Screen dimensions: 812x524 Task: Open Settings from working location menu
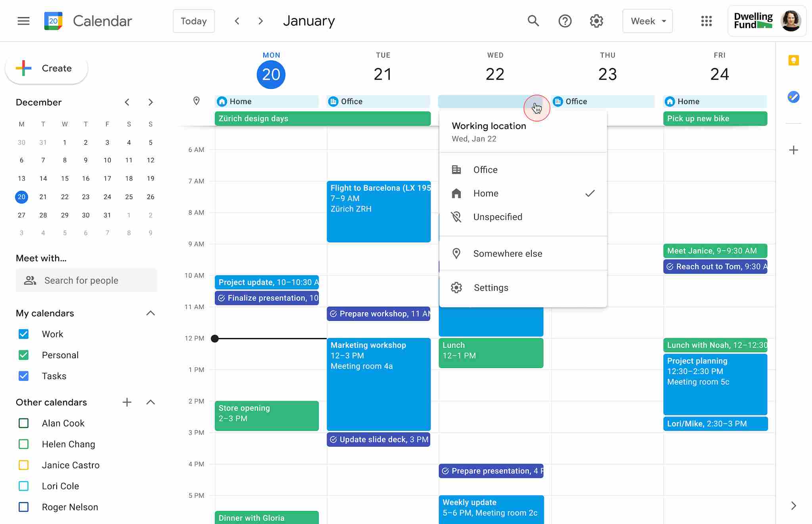coord(490,287)
